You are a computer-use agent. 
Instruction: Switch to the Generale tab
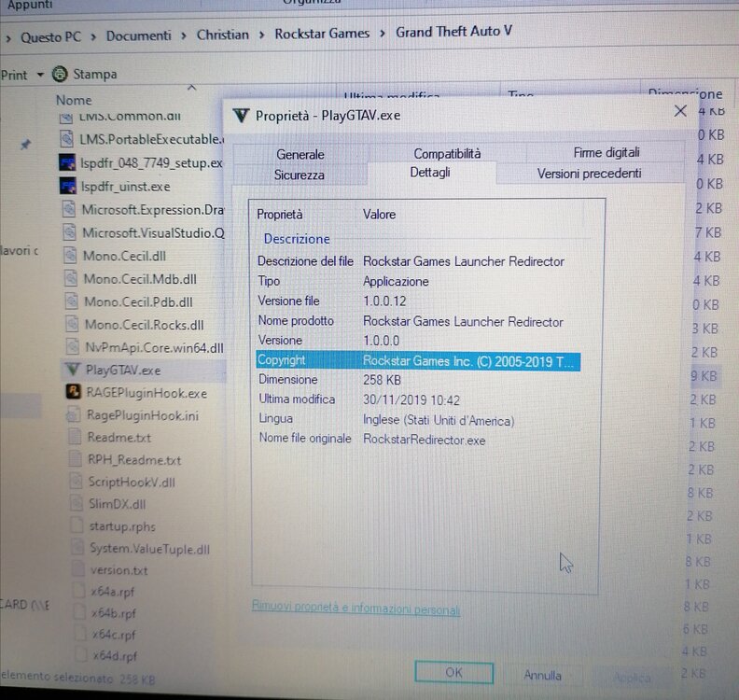pos(300,154)
